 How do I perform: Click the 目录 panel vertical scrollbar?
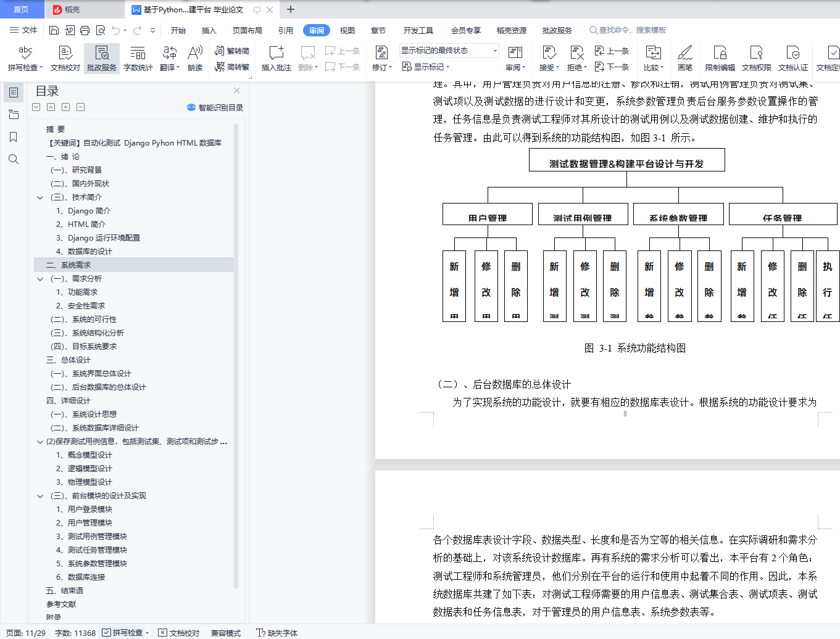coord(236,357)
